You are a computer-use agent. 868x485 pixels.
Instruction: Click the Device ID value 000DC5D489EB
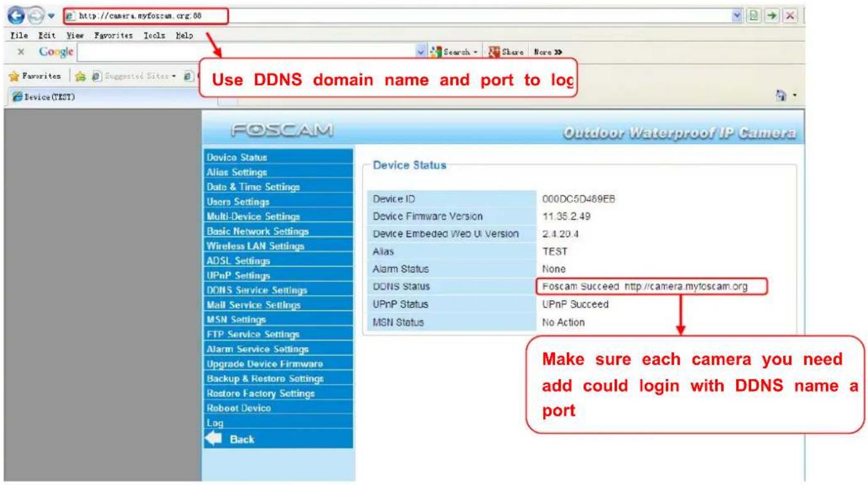click(x=578, y=199)
